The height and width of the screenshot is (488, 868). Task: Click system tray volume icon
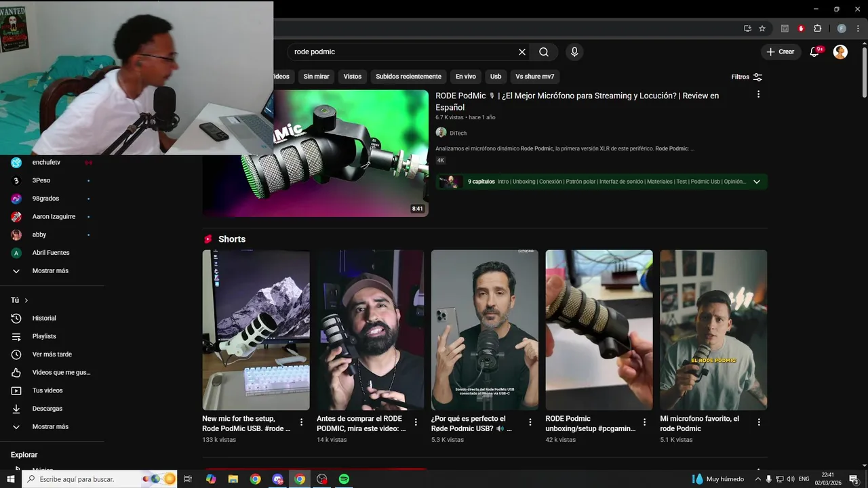pyautogui.click(x=790, y=479)
